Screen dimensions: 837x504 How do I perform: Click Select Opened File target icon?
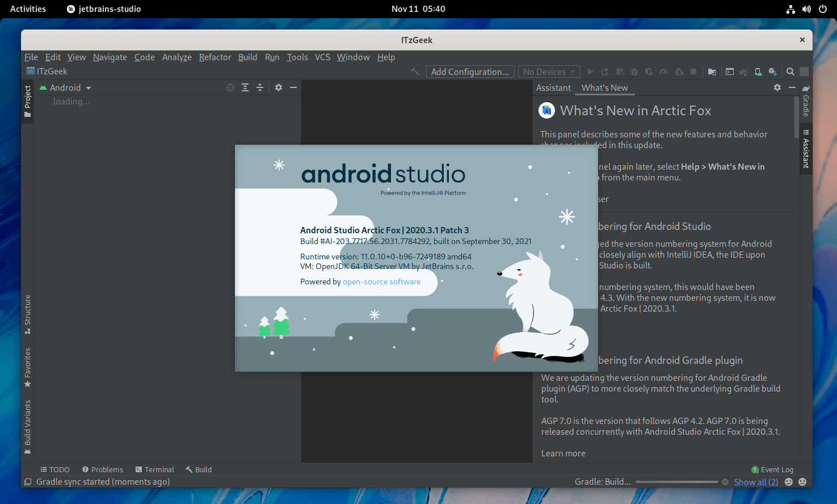230,87
